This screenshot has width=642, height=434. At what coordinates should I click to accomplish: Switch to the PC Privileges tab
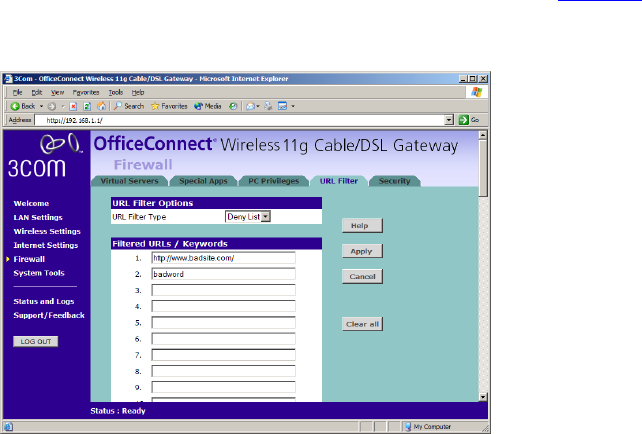pos(274,181)
